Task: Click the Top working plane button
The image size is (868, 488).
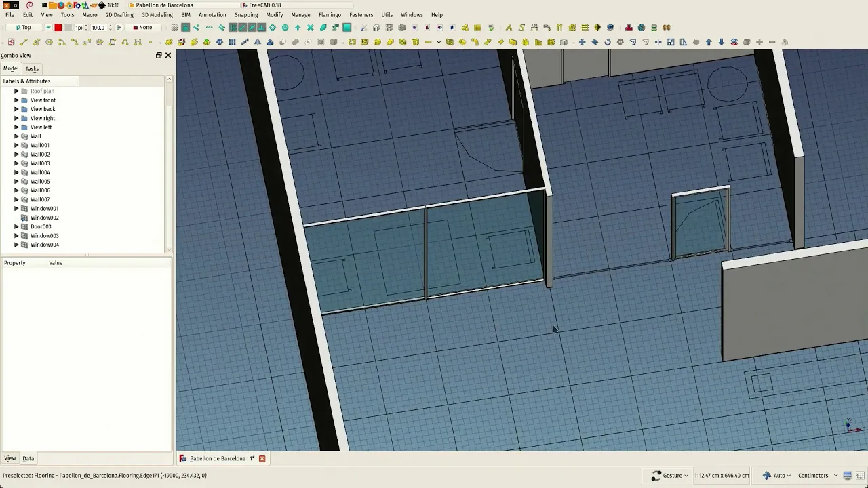Action: [23, 28]
